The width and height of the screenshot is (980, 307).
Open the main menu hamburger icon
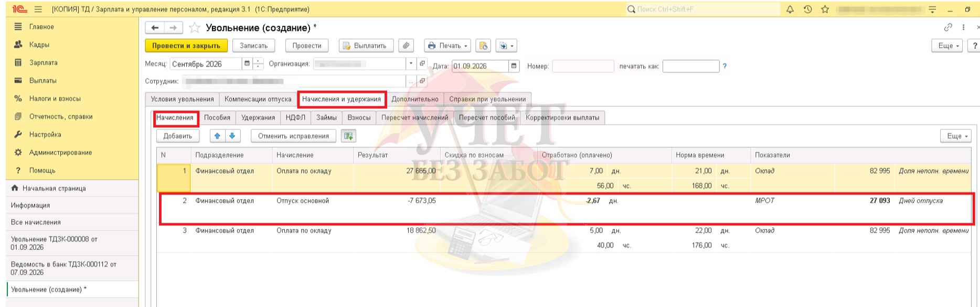pos(38,9)
